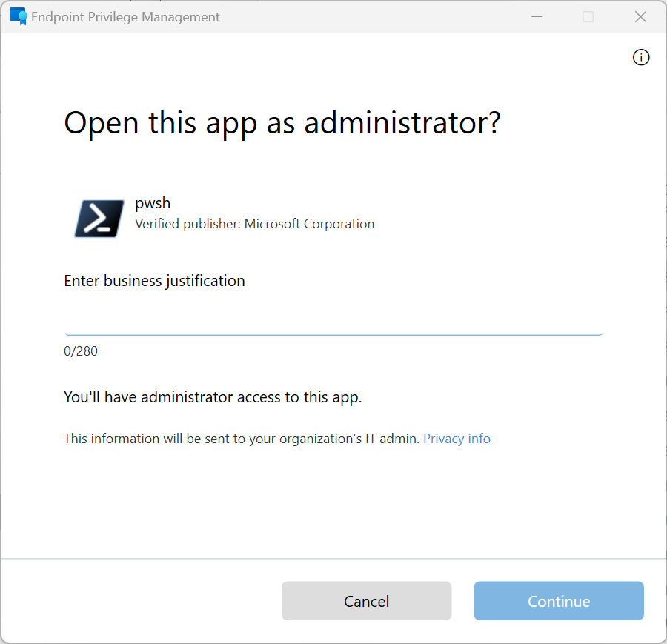Select the Enter business justification label
The image size is (667, 644).
(154, 280)
